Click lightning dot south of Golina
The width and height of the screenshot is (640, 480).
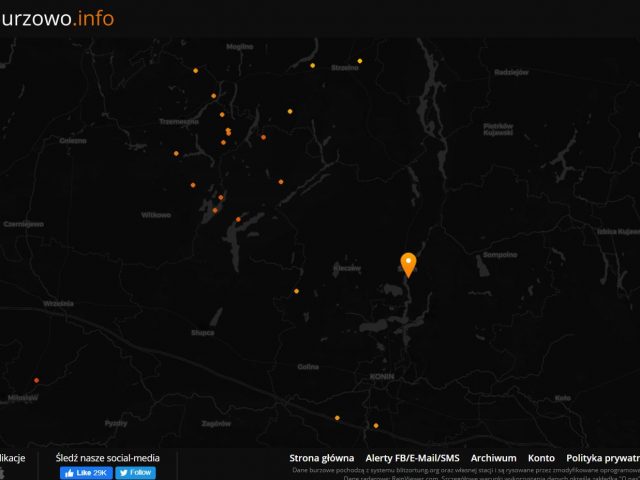337,417
